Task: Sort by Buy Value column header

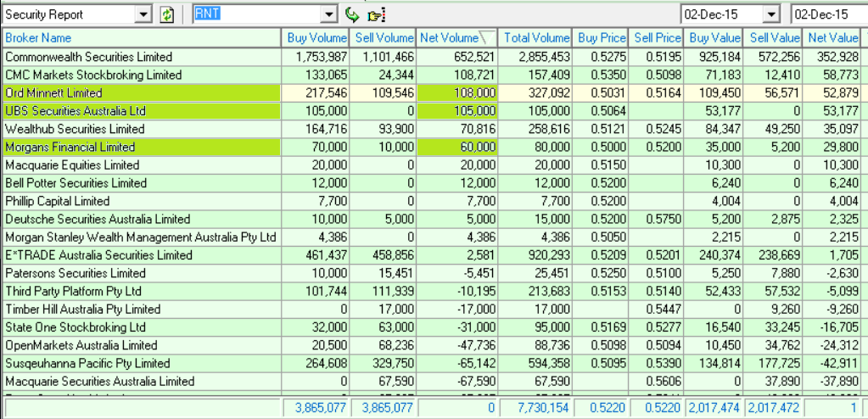Action: click(x=714, y=37)
